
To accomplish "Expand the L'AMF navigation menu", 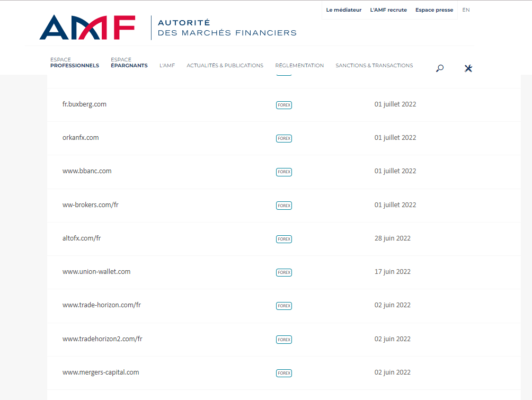I will pos(167,66).
